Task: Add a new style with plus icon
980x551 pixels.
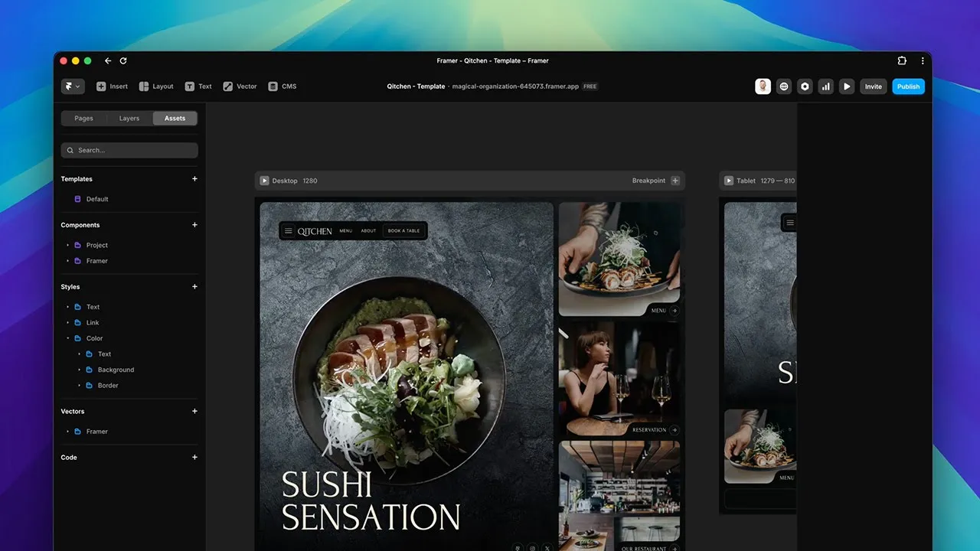Action: pos(194,287)
